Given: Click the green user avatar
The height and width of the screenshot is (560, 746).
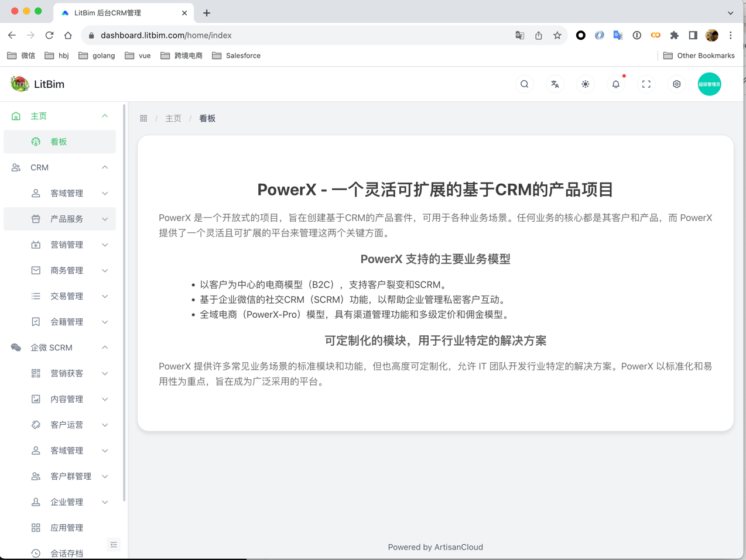Looking at the screenshot, I should 709,84.
